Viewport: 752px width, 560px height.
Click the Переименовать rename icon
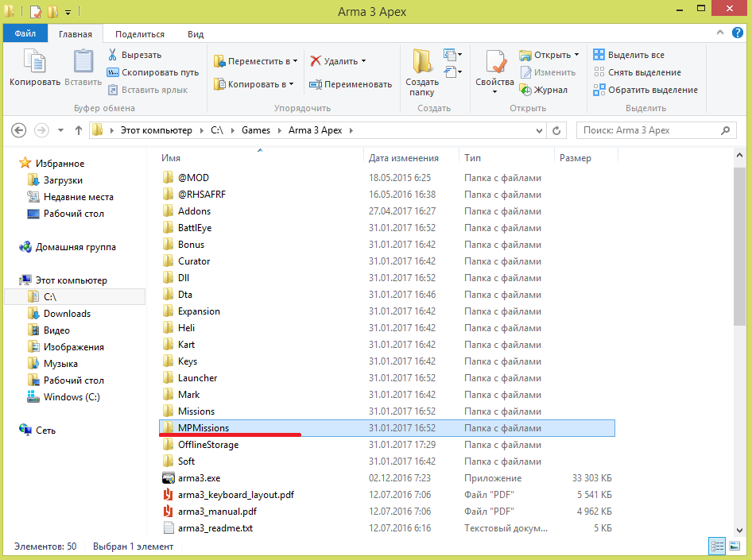[315, 84]
